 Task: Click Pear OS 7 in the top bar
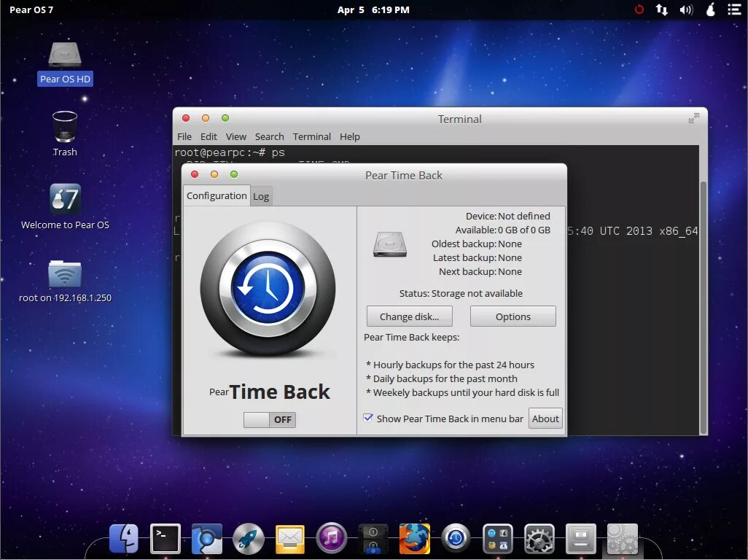(x=31, y=9)
